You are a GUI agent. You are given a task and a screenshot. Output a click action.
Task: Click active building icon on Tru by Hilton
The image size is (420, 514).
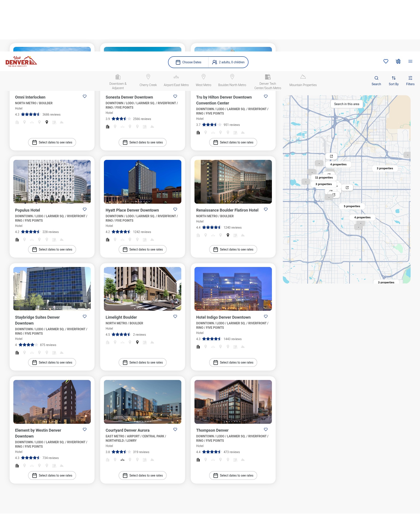pyautogui.click(x=198, y=132)
